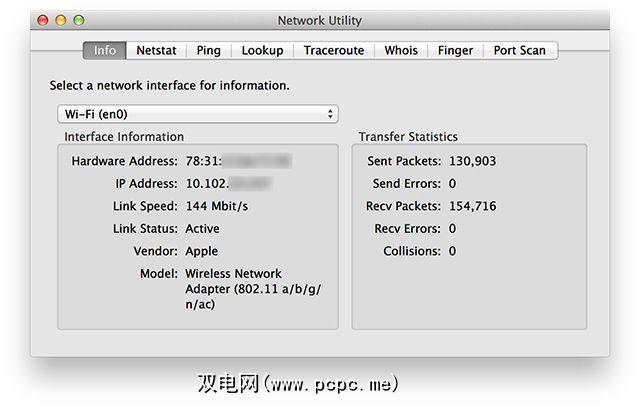The image size is (640, 407).
Task: Expand the Wi-Fi (en0) interface dropdown
Action: (x=198, y=114)
